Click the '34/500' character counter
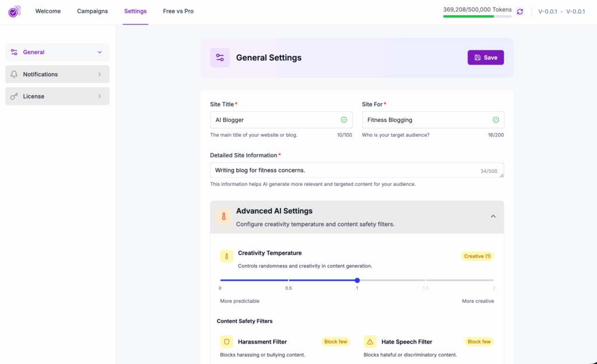597x364 pixels. (x=489, y=171)
